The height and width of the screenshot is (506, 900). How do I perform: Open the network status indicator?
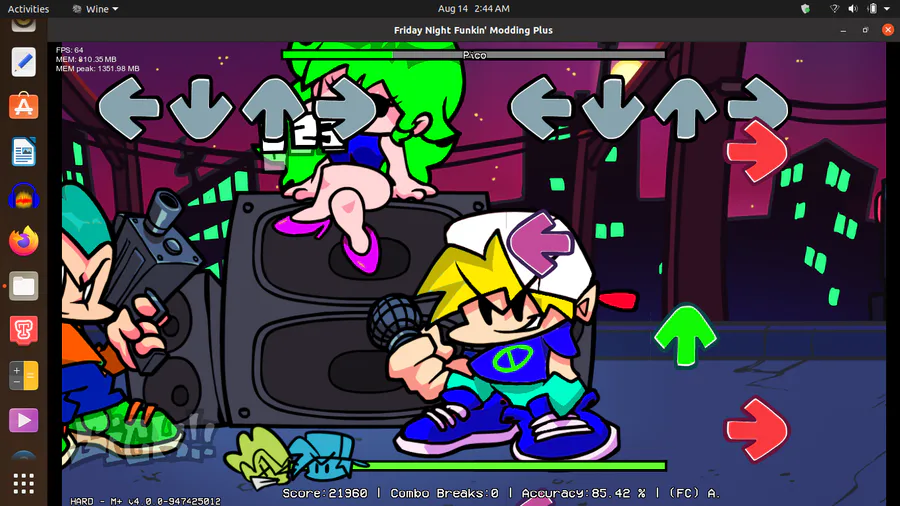click(835, 9)
